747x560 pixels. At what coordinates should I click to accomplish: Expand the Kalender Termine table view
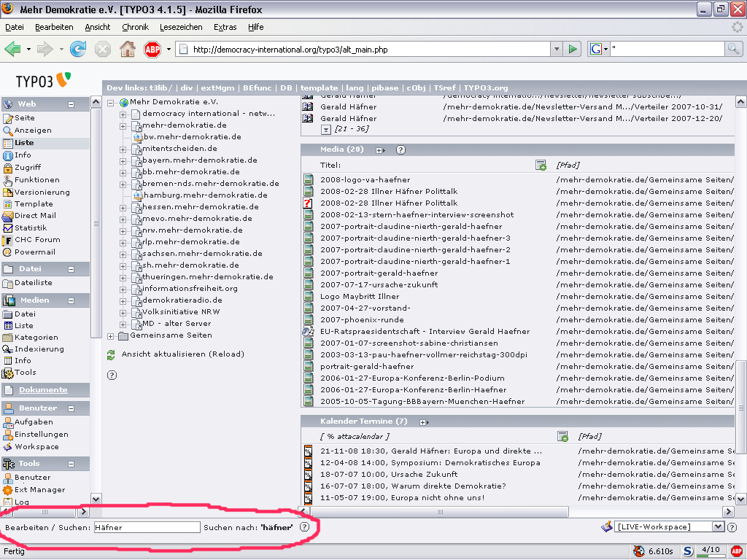tap(422, 422)
